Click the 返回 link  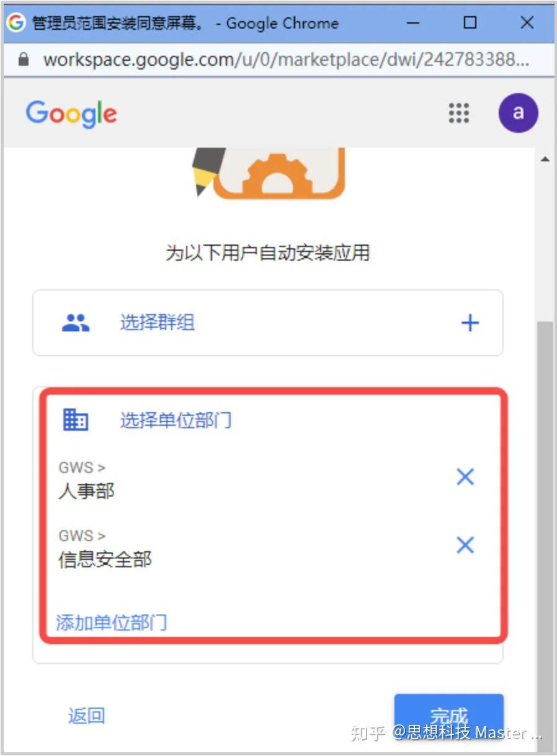point(86,716)
